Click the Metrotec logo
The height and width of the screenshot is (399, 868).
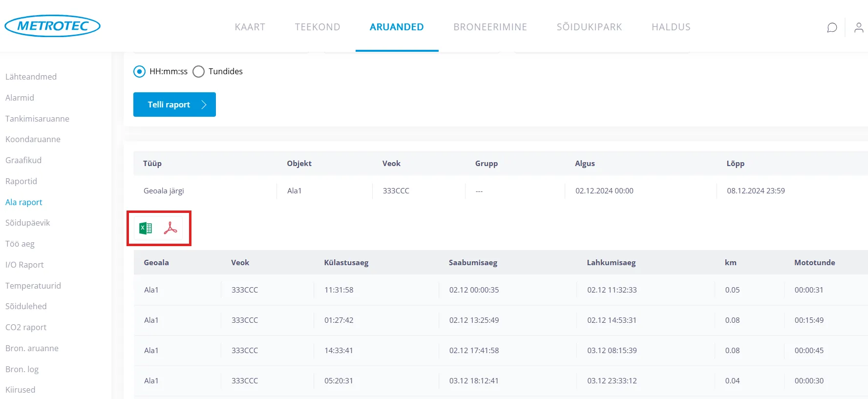pos(52,26)
